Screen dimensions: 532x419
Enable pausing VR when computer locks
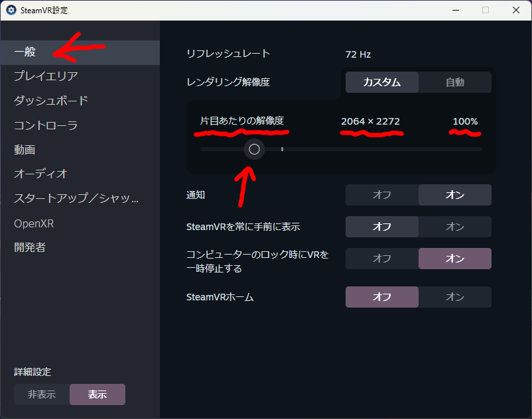(454, 259)
